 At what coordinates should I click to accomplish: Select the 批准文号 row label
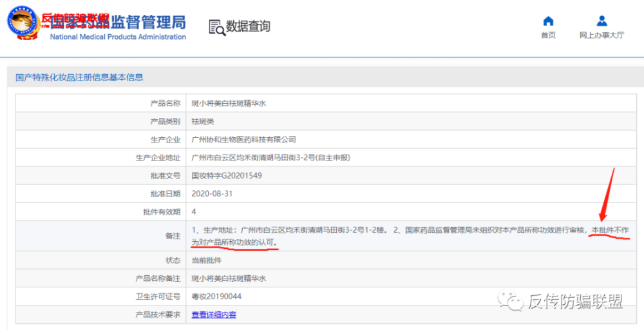(x=166, y=176)
